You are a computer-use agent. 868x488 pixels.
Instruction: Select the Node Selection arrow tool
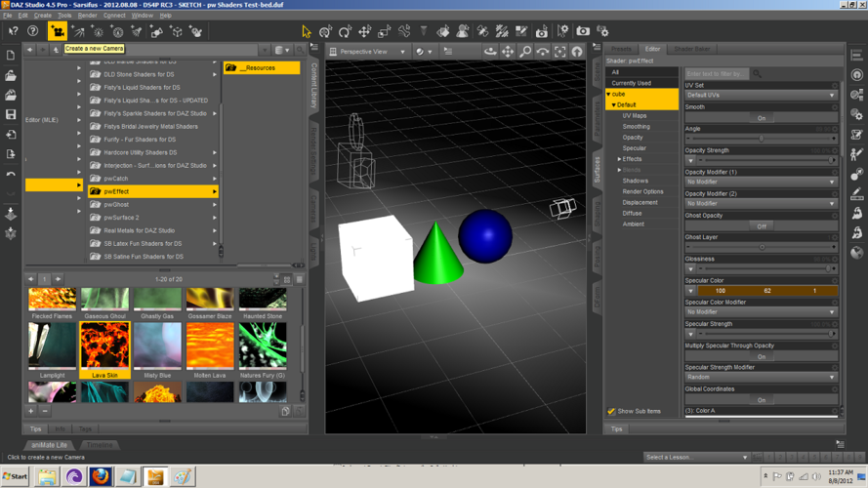point(307,31)
